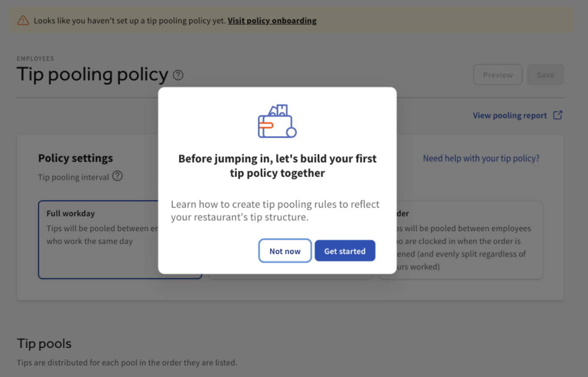
Task: Click the Tip pooling policy page title
Action: [92, 75]
